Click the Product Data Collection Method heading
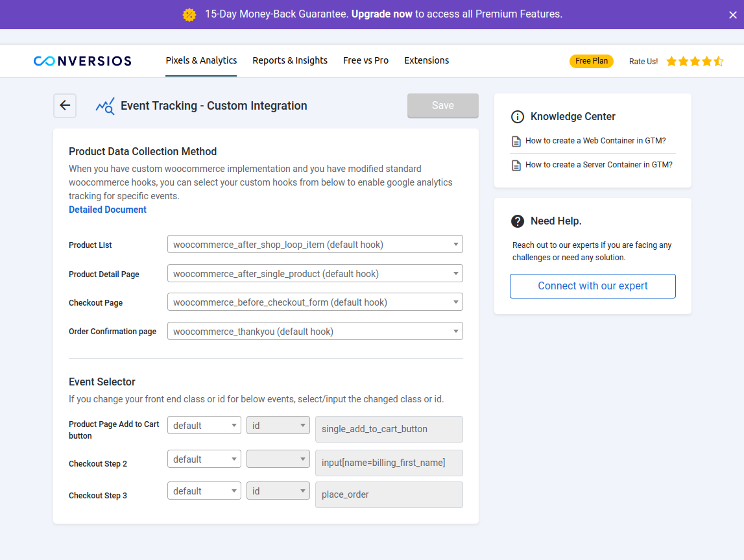Screen dimensions: 744x560 (143, 151)
